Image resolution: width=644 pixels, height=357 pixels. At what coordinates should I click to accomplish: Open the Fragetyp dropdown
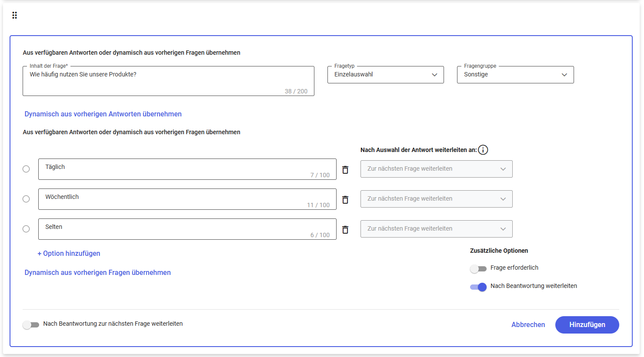pyautogui.click(x=386, y=75)
